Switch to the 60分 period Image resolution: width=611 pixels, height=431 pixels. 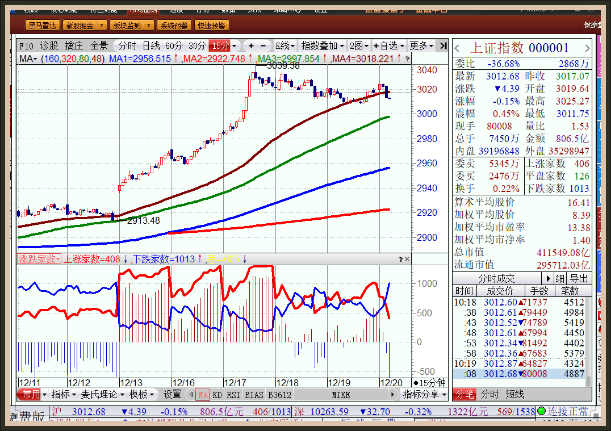pos(174,46)
